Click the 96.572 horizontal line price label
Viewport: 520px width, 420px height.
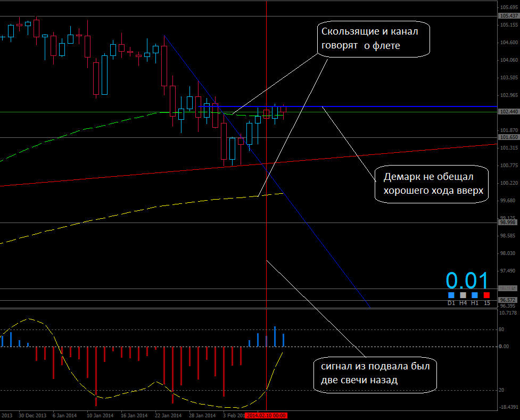508,300
